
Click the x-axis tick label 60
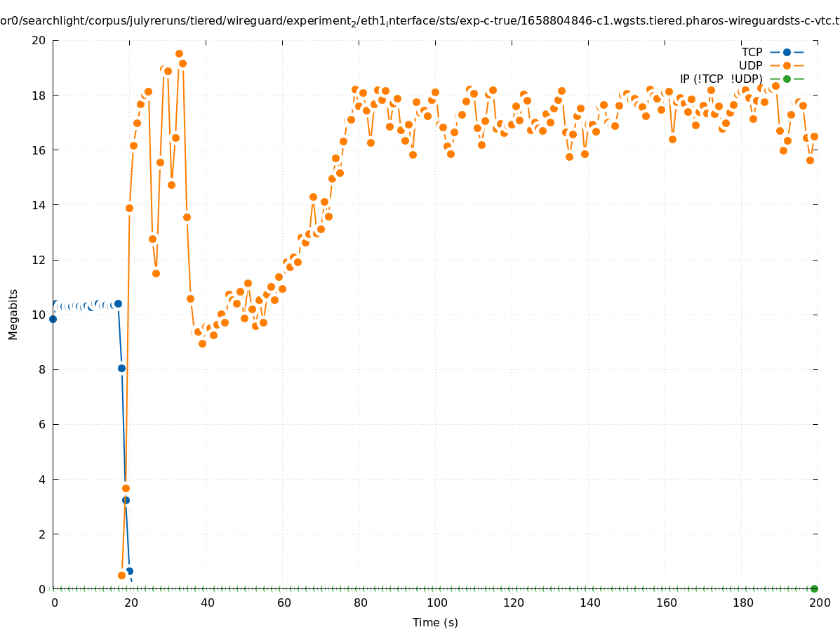tap(284, 603)
